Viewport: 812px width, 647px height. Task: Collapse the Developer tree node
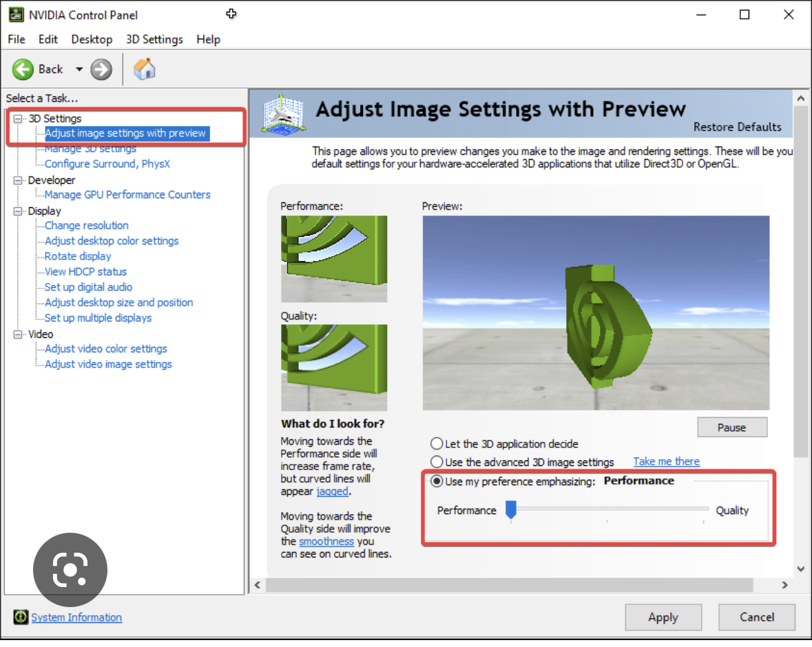click(18, 180)
